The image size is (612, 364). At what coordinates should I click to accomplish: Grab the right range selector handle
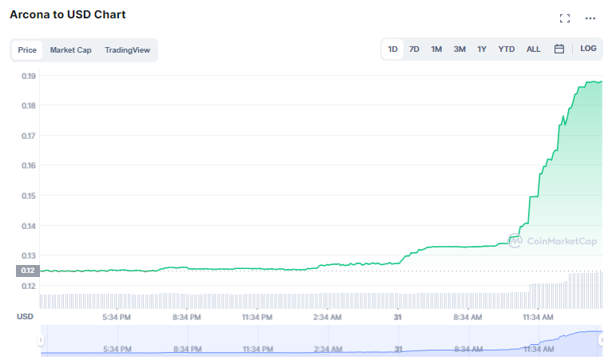coord(602,340)
